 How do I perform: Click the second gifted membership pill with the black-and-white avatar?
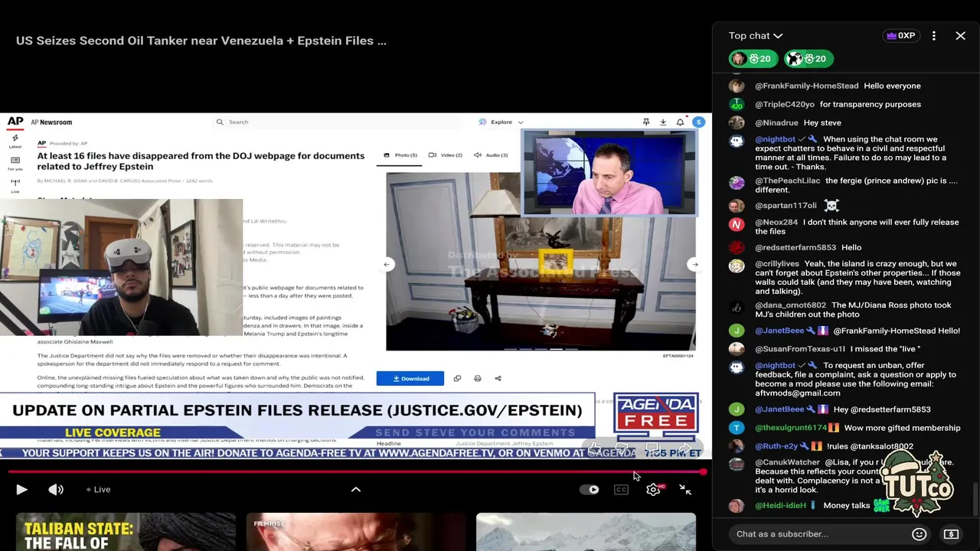click(x=808, y=59)
